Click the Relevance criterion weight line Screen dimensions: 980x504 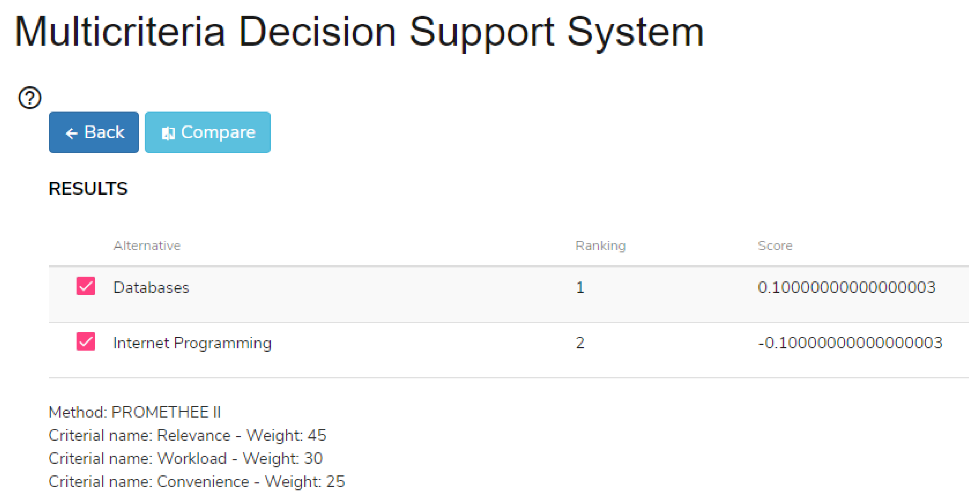188,436
